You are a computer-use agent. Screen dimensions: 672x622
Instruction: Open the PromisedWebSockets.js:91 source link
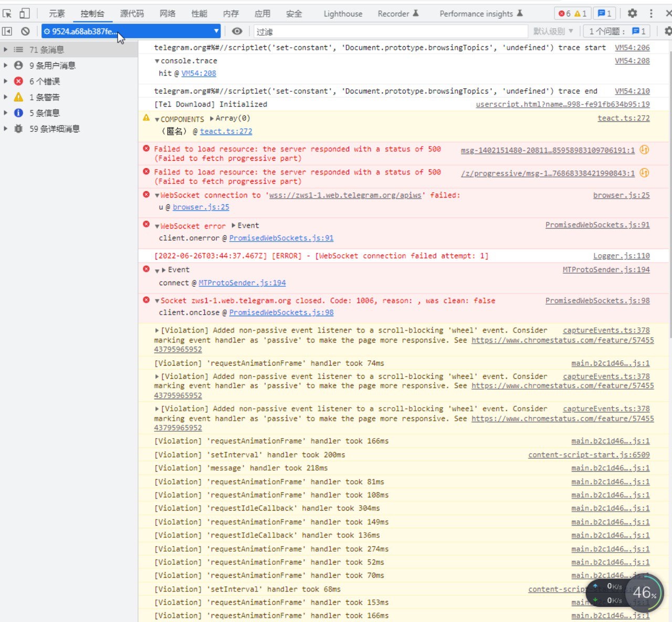(597, 225)
